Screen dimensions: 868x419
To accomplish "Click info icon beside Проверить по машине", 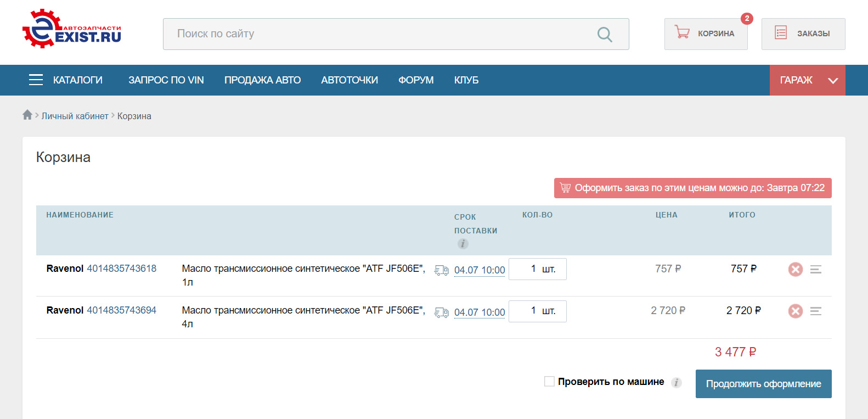I will (x=677, y=383).
